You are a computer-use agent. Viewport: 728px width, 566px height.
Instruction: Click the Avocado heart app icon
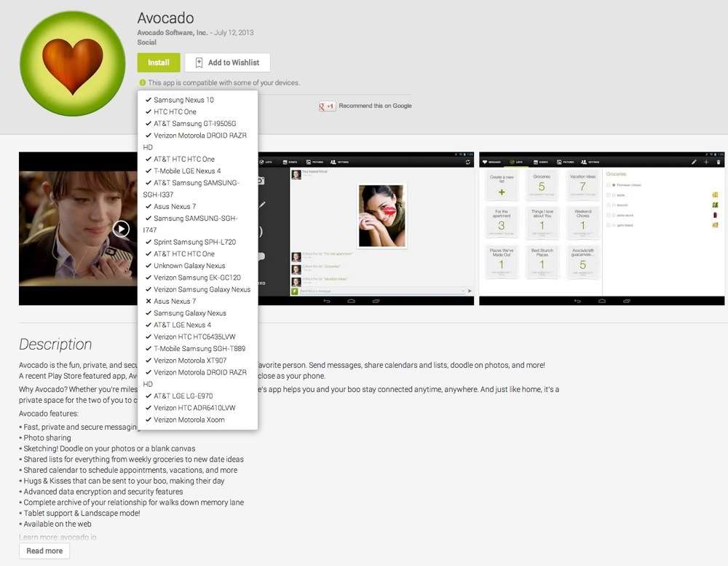coord(72,63)
